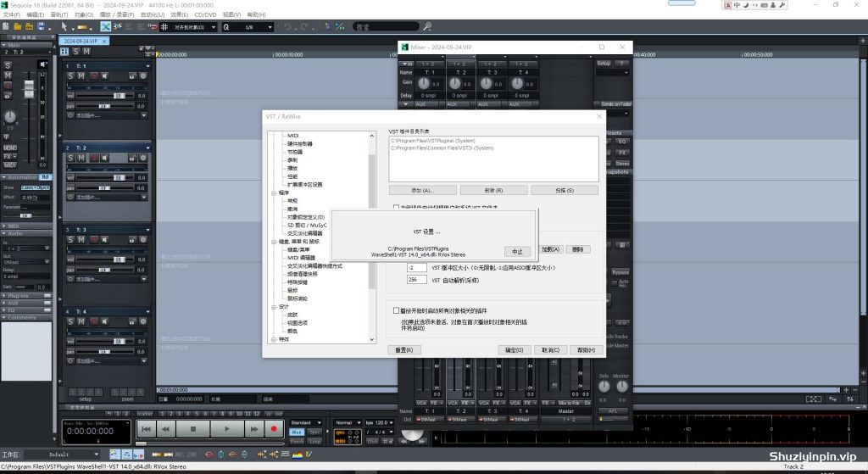
Task: Click the VST buffer size field showing -2
Action: coord(417,267)
